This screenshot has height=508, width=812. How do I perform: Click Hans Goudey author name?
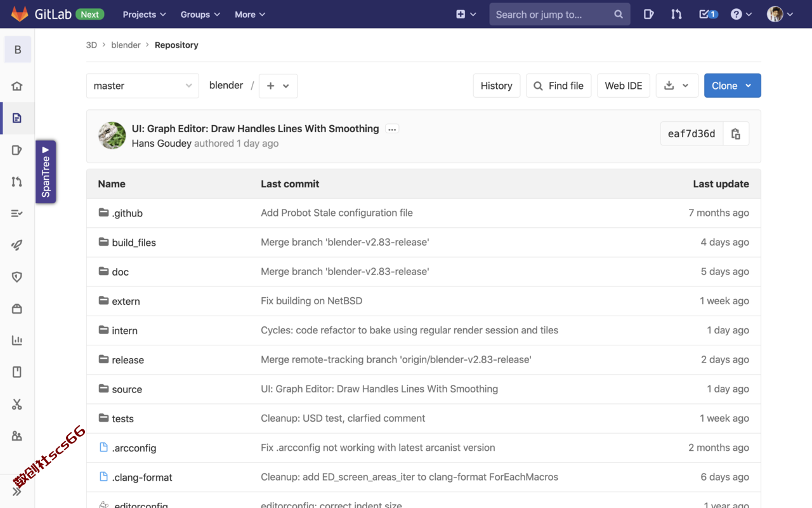pos(162,144)
